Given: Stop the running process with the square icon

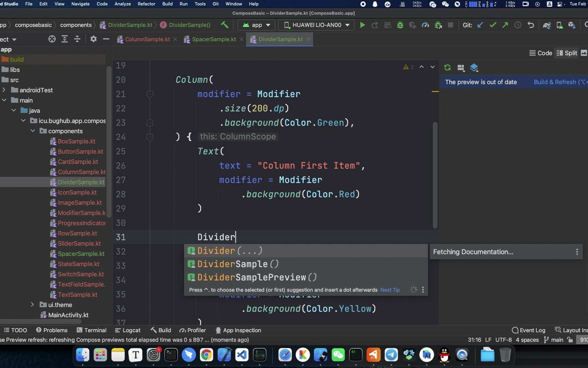Looking at the screenshot, I should (451, 25).
